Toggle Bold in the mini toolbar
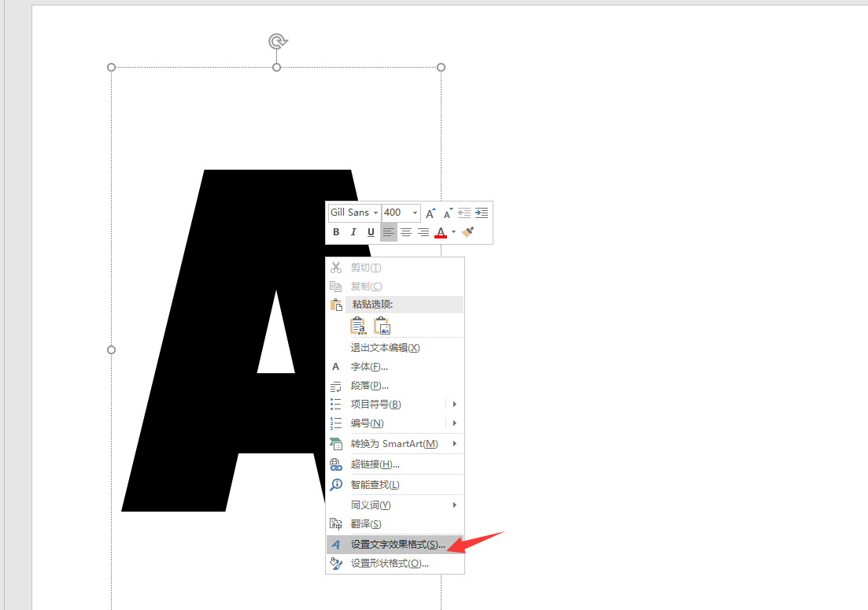The height and width of the screenshot is (610, 868). click(336, 232)
